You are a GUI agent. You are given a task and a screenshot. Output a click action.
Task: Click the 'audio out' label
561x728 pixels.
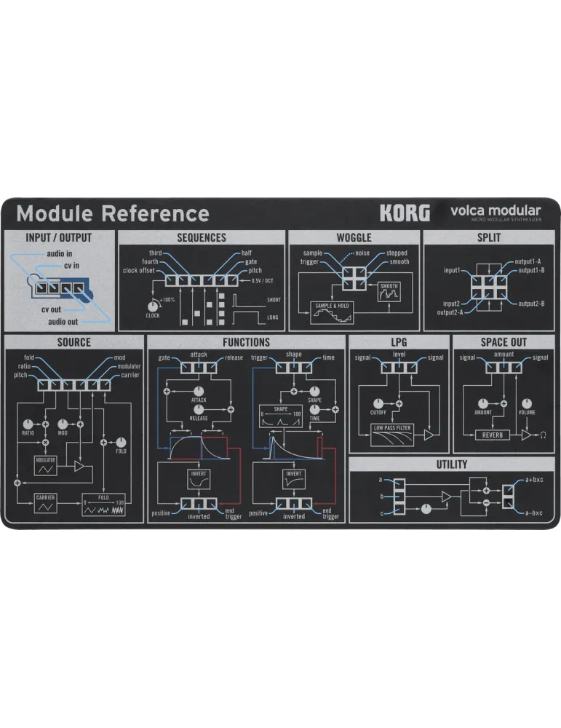pyautogui.click(x=63, y=322)
